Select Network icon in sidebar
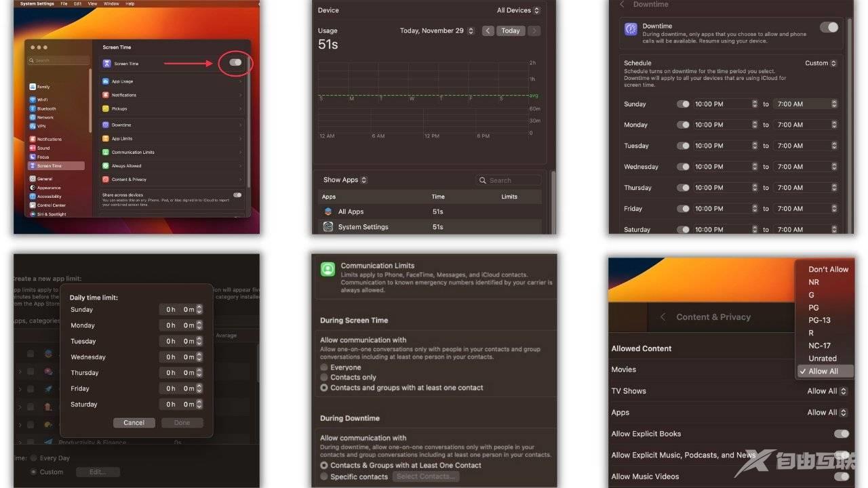 coord(33,117)
